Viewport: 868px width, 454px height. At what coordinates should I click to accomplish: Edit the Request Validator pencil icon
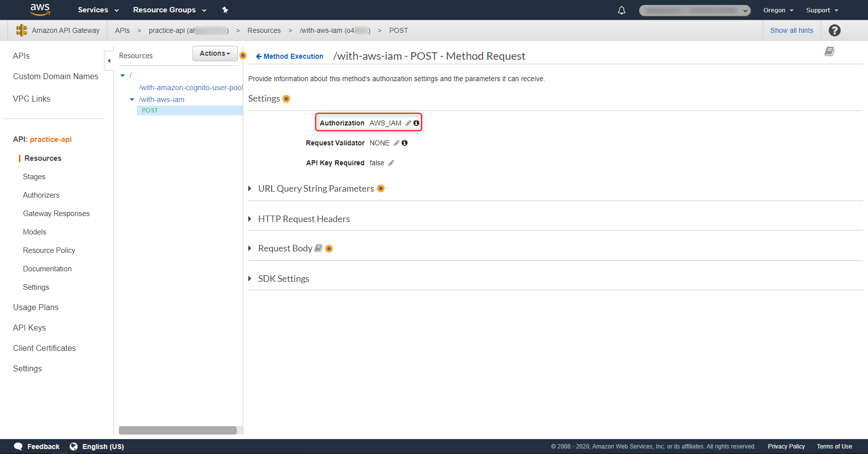pos(396,143)
